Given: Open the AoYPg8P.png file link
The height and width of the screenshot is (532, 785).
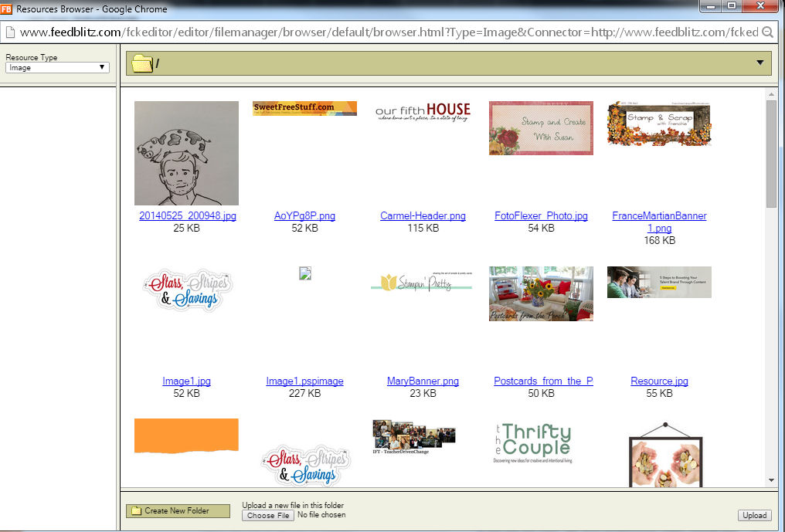Looking at the screenshot, I should [x=304, y=215].
